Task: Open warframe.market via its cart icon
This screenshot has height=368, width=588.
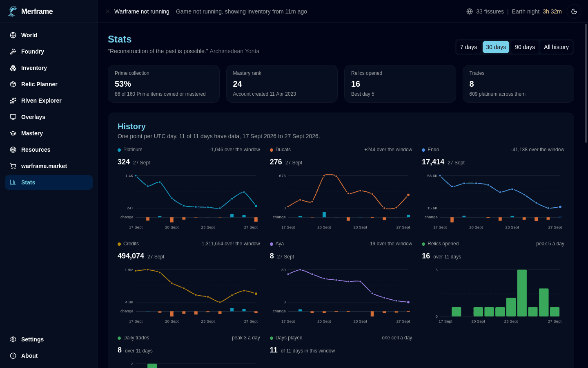Action: click(x=13, y=166)
